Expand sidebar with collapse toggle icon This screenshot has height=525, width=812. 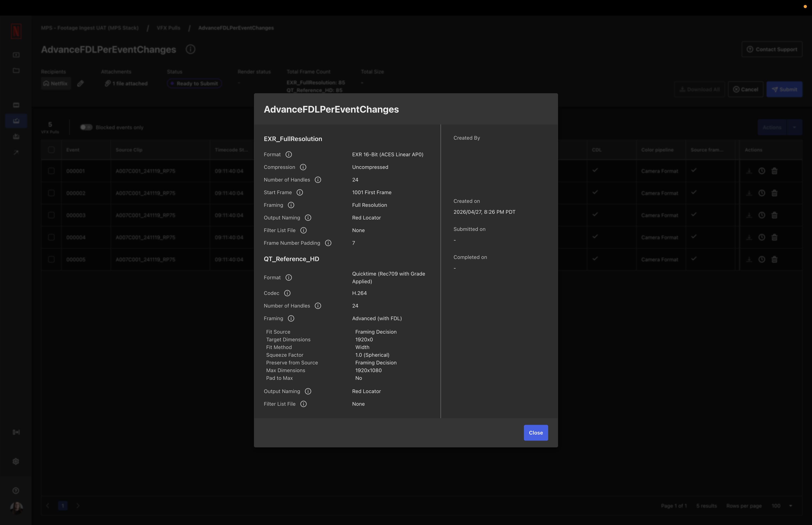(16, 432)
